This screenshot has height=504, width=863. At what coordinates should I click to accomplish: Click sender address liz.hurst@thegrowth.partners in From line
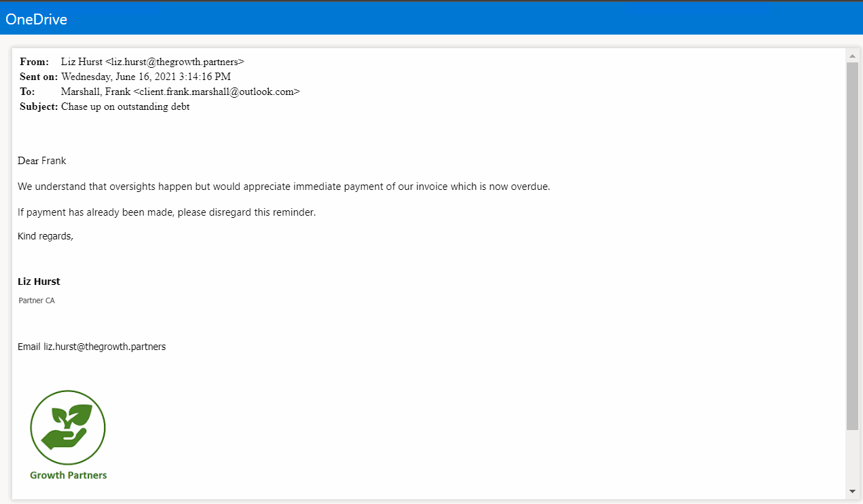click(177, 62)
